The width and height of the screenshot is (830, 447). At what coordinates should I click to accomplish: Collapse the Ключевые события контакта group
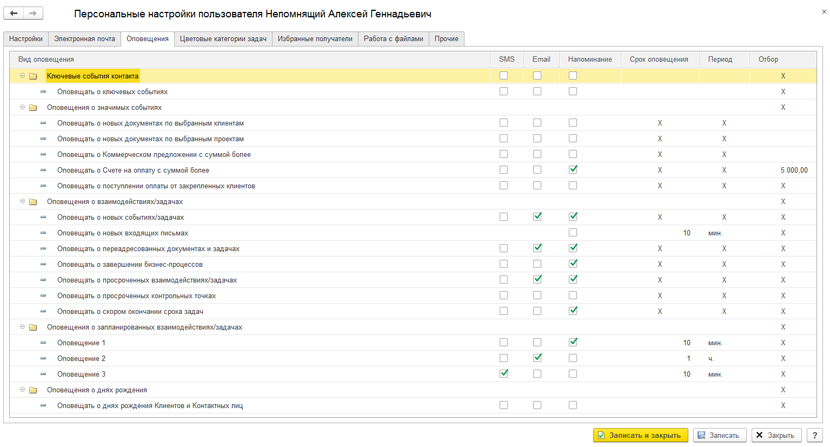tap(22, 76)
